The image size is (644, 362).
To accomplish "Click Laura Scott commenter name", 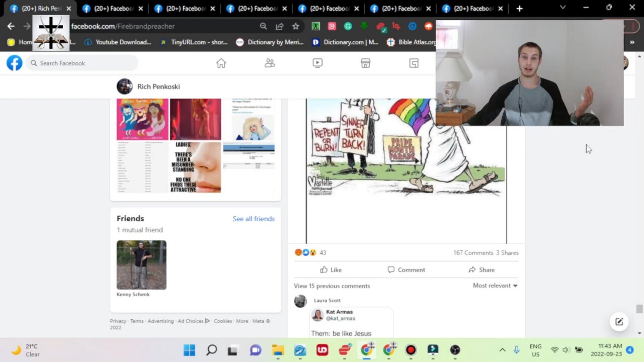I will pos(327,300).
